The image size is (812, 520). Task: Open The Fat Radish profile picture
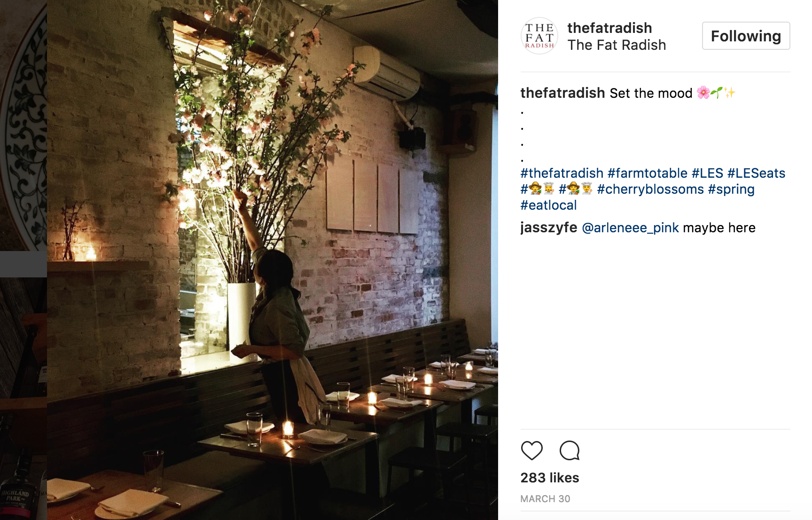point(539,36)
